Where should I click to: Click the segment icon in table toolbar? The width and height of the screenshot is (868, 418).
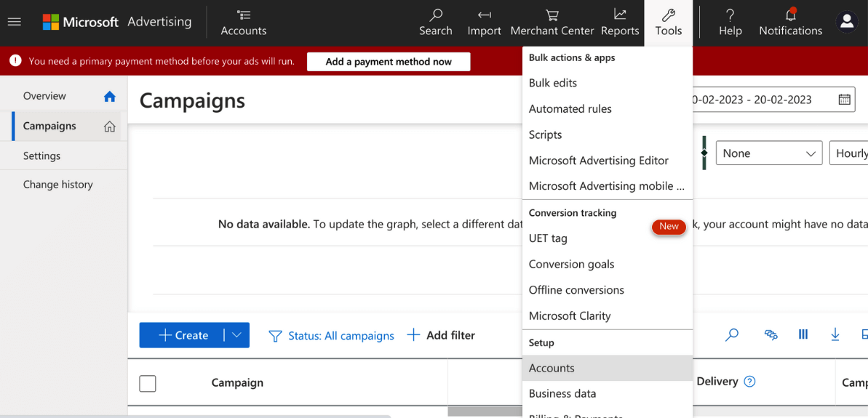pos(771,334)
